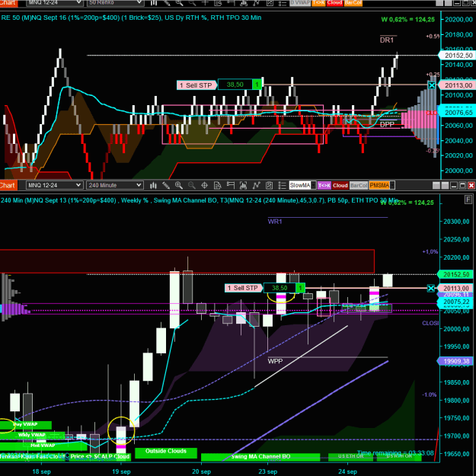Image resolution: width=476 pixels, height=476 pixels.
Task: Click the DR1 pivot label
Action: coord(387,40)
